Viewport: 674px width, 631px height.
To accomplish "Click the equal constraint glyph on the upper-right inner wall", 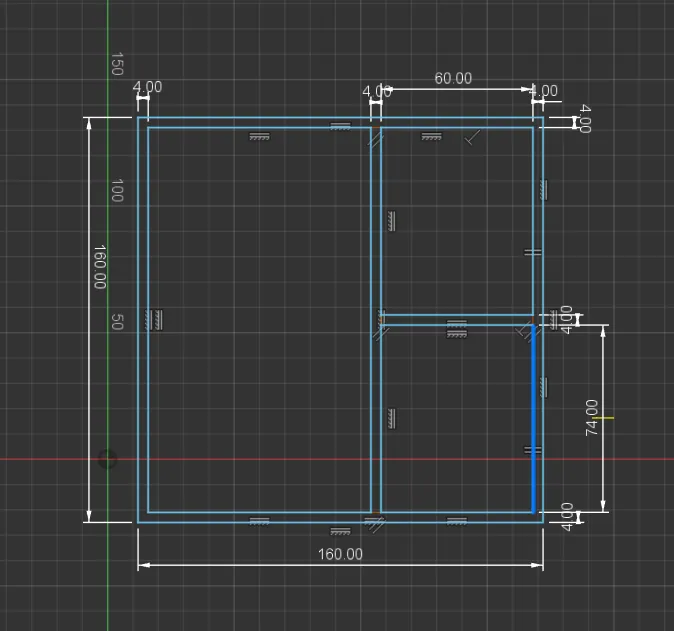I will pos(533,252).
